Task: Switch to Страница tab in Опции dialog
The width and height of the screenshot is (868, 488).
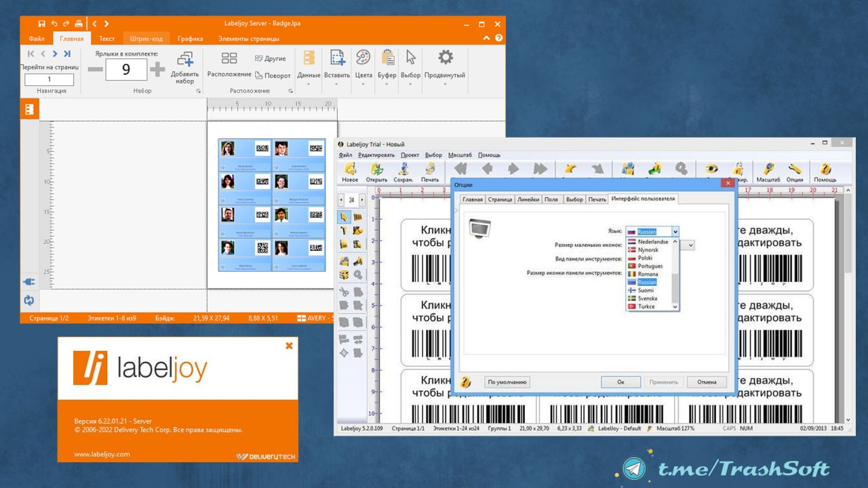Action: pyautogui.click(x=500, y=199)
